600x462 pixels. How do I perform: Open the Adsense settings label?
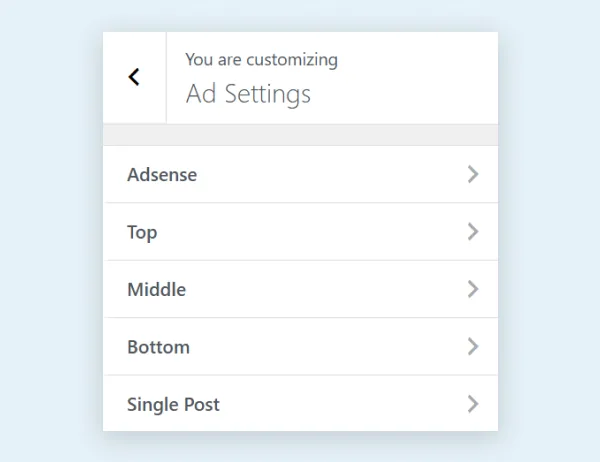[162, 174]
